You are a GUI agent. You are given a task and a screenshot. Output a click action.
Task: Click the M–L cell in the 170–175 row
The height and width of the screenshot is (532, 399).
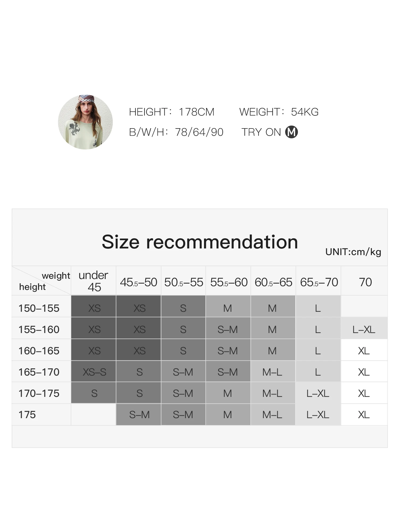[x=272, y=393]
